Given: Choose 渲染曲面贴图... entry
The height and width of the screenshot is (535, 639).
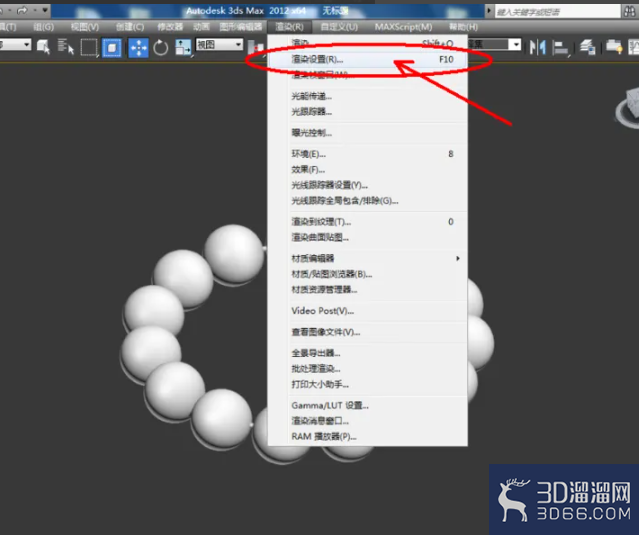Looking at the screenshot, I should [x=368, y=237].
